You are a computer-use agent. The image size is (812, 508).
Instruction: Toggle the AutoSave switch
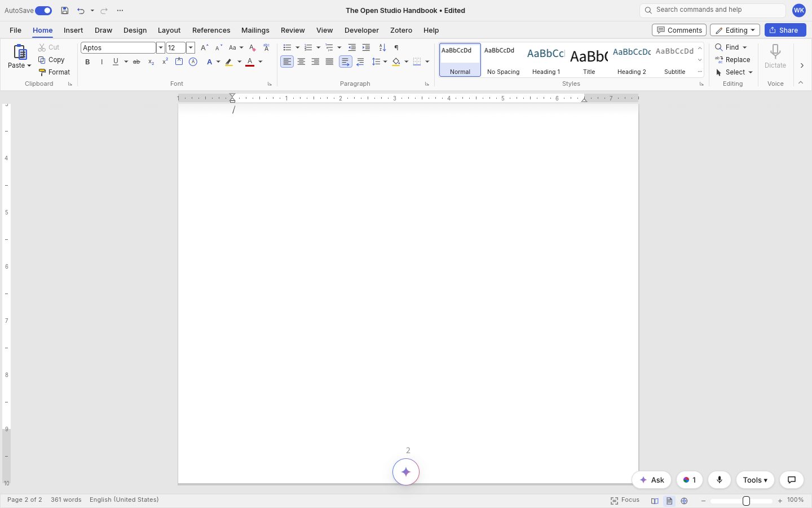43,11
